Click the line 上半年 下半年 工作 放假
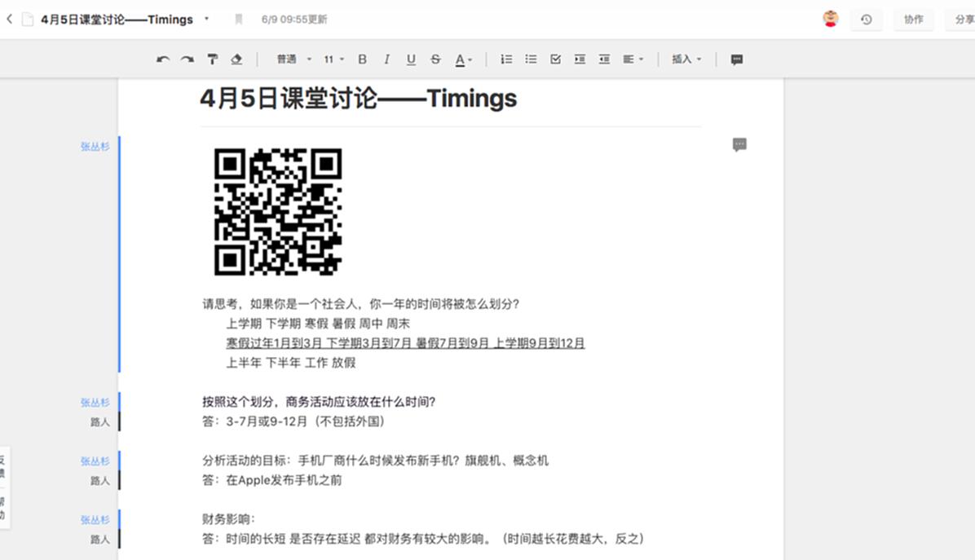 (290, 363)
